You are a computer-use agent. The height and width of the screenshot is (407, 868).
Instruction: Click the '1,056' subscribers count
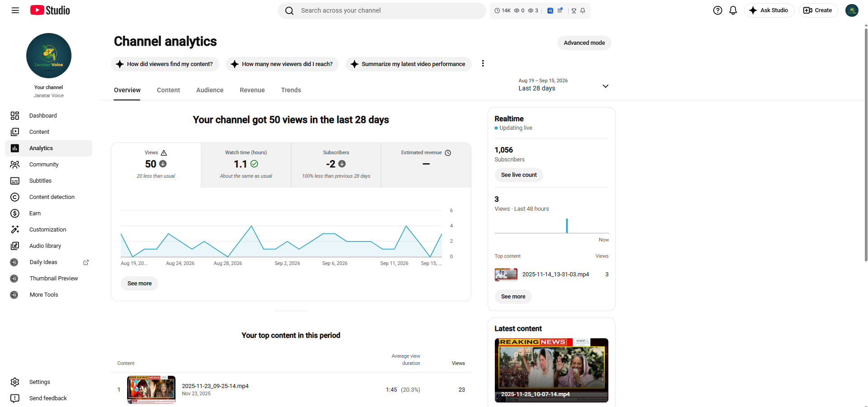pos(503,150)
